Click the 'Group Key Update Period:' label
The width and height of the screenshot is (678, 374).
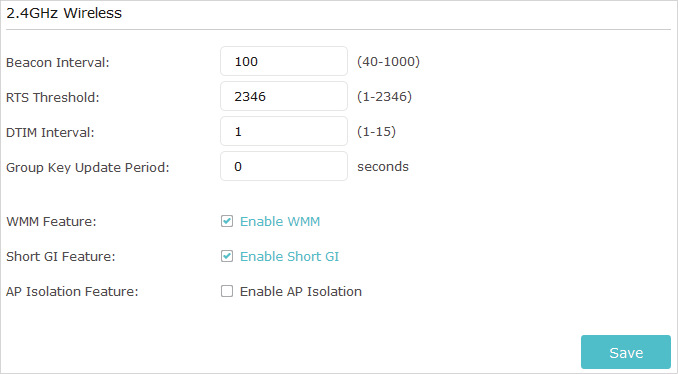point(88,167)
